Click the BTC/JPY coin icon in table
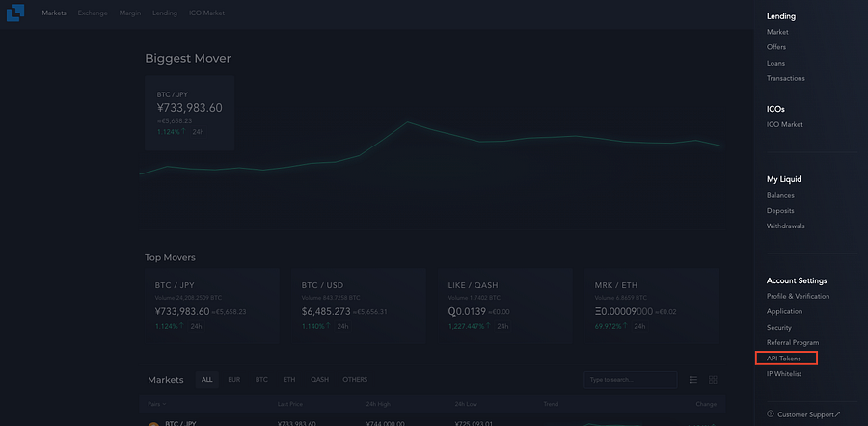 tap(152, 424)
